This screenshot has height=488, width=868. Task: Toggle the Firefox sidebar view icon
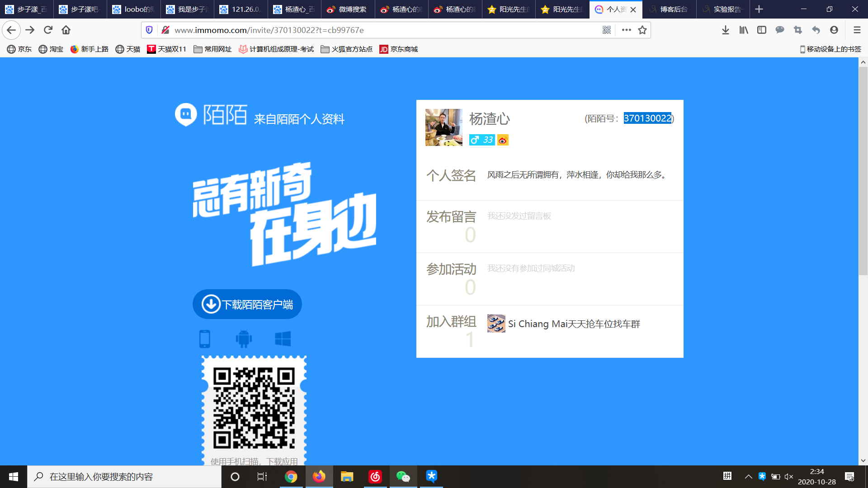(762, 30)
